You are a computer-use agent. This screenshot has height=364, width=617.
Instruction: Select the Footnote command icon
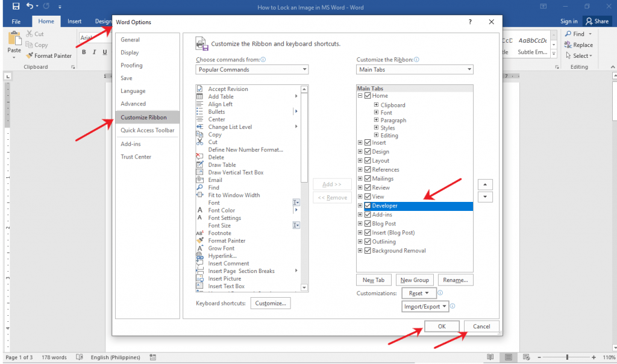[200, 233]
